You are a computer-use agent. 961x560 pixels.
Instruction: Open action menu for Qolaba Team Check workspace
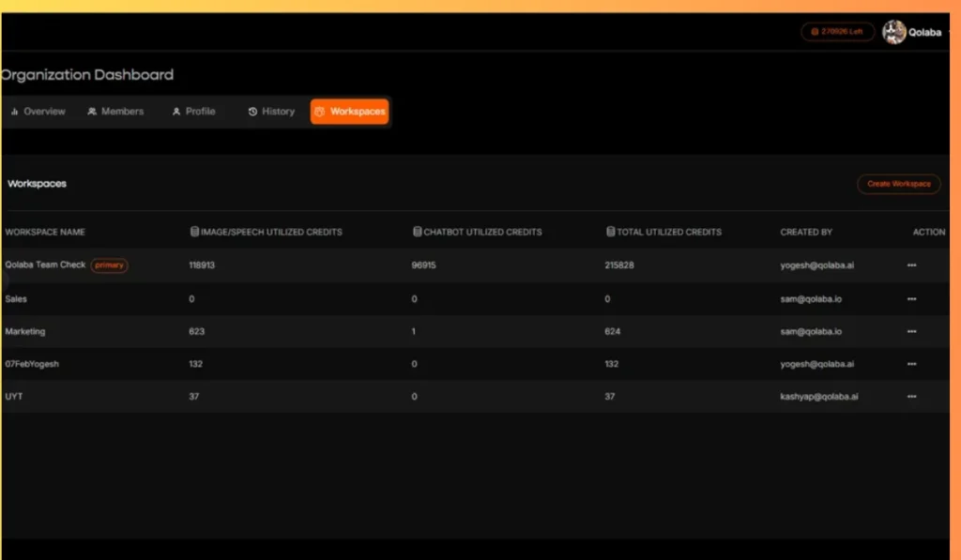pos(912,265)
